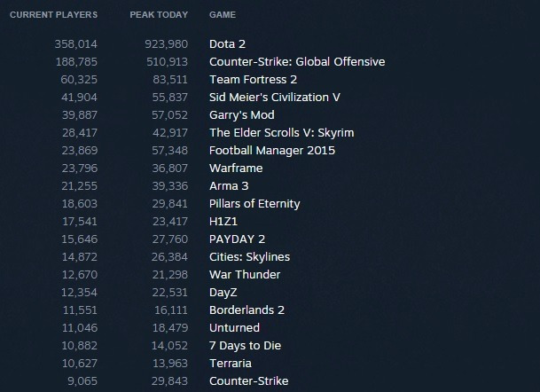Open the War Thunder link
This screenshot has width=540, height=392.
point(245,275)
